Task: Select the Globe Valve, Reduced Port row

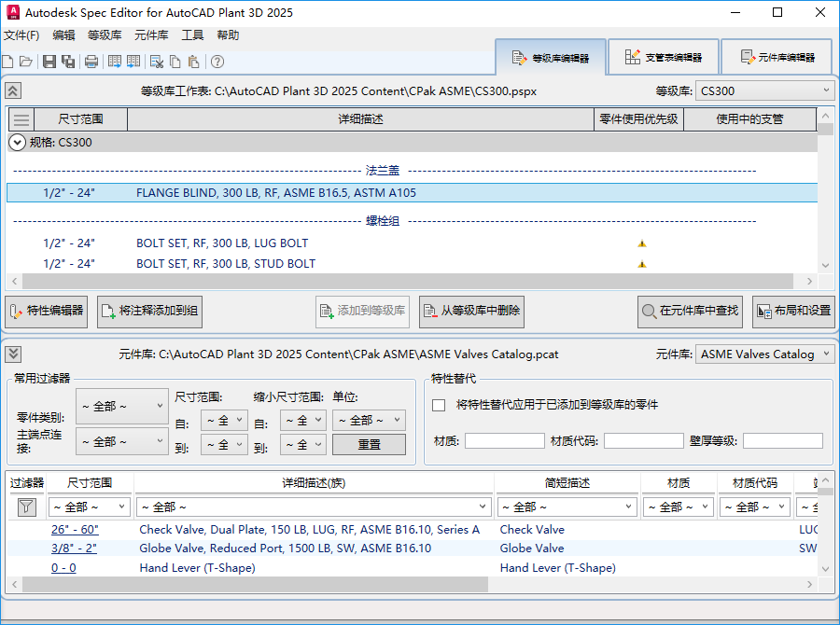Action: pyautogui.click(x=412, y=549)
